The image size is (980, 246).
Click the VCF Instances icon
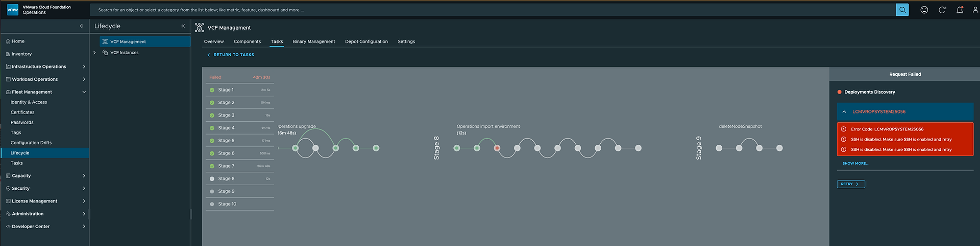(105, 52)
